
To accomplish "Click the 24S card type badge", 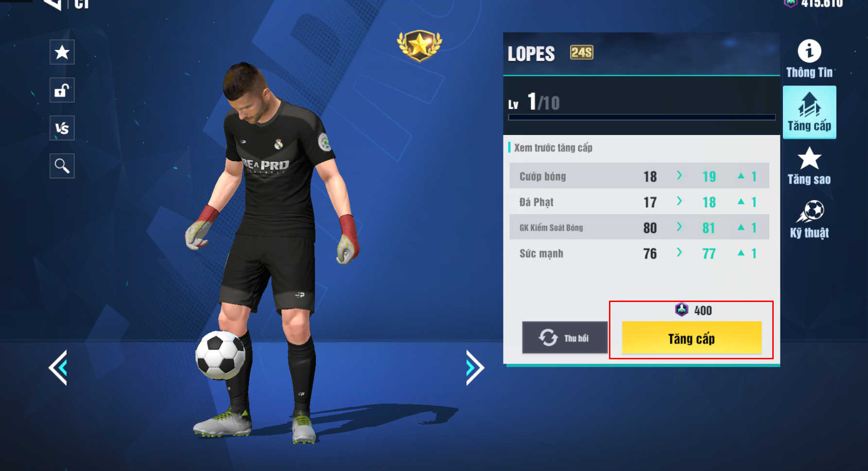I will (582, 52).
